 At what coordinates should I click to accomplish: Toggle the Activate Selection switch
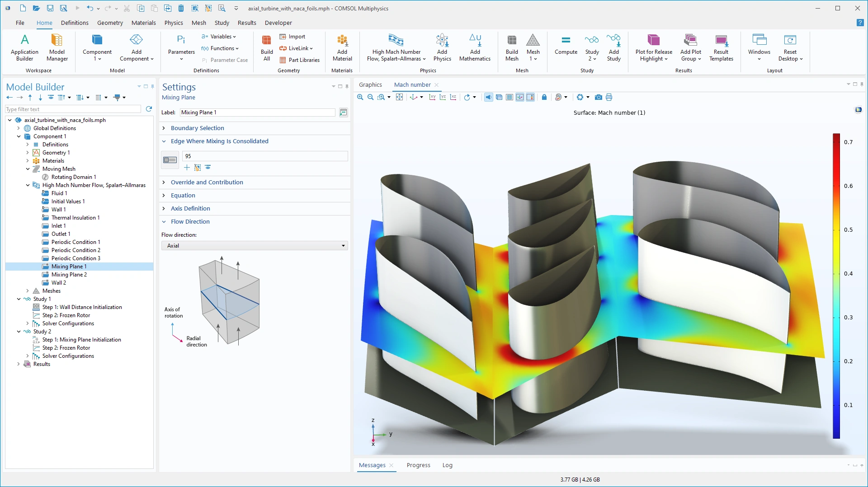pyautogui.click(x=170, y=160)
